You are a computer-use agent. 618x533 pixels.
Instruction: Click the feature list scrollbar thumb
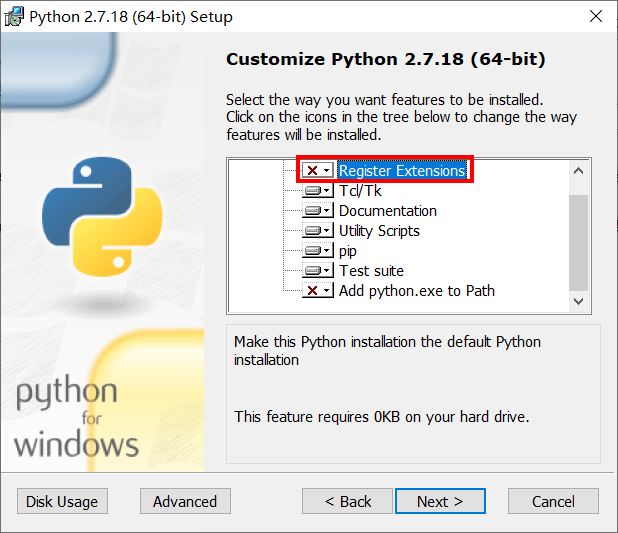579,242
